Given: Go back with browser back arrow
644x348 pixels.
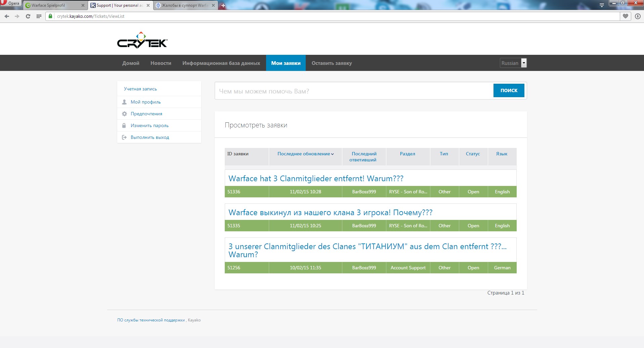Looking at the screenshot, I should [x=7, y=16].
